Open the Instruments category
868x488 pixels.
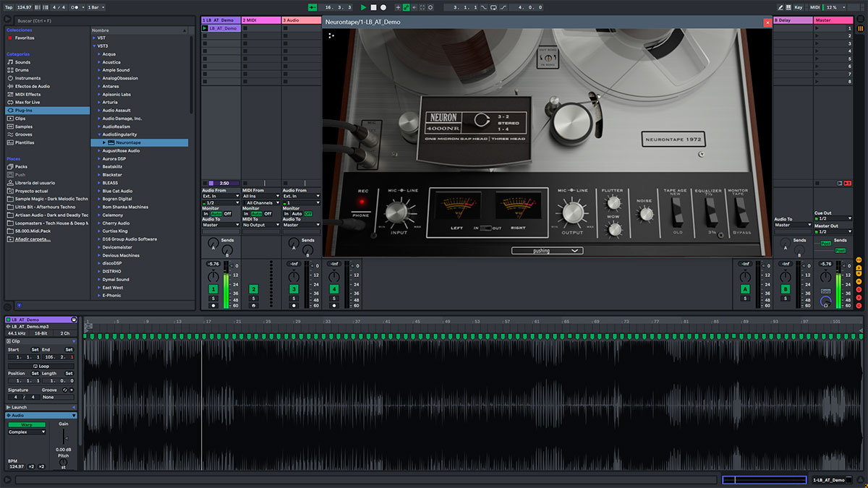27,78
